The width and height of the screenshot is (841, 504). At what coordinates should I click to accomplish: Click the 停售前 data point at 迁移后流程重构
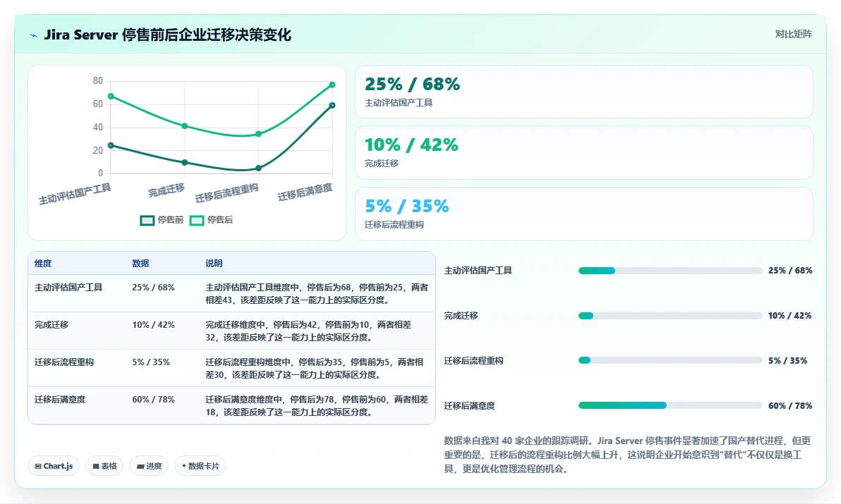[x=258, y=168]
